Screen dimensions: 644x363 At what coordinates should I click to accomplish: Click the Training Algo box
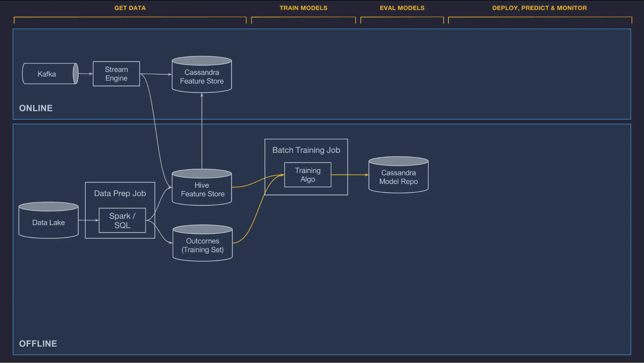[x=307, y=175]
